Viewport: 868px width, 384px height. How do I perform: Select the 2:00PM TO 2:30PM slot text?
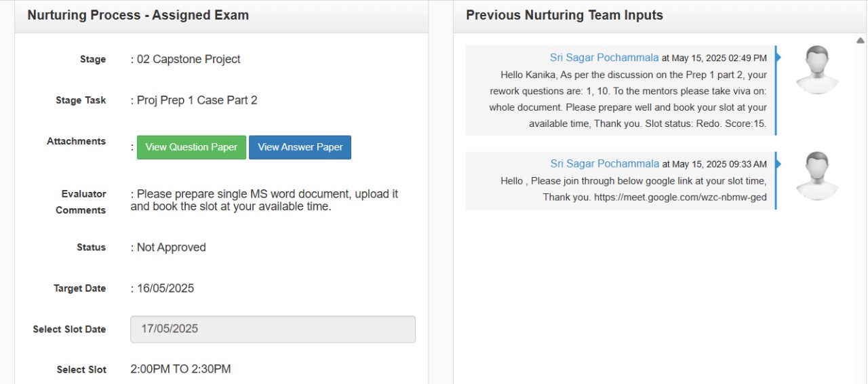[x=180, y=369]
